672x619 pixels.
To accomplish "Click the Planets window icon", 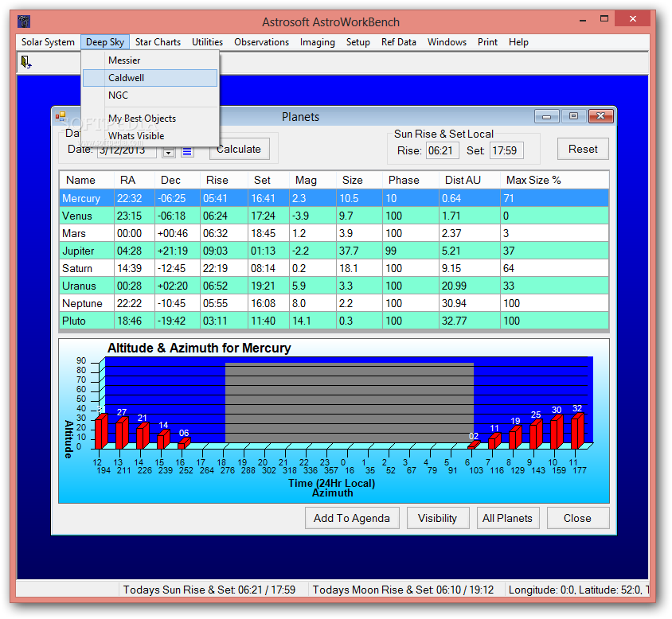I will tap(61, 116).
